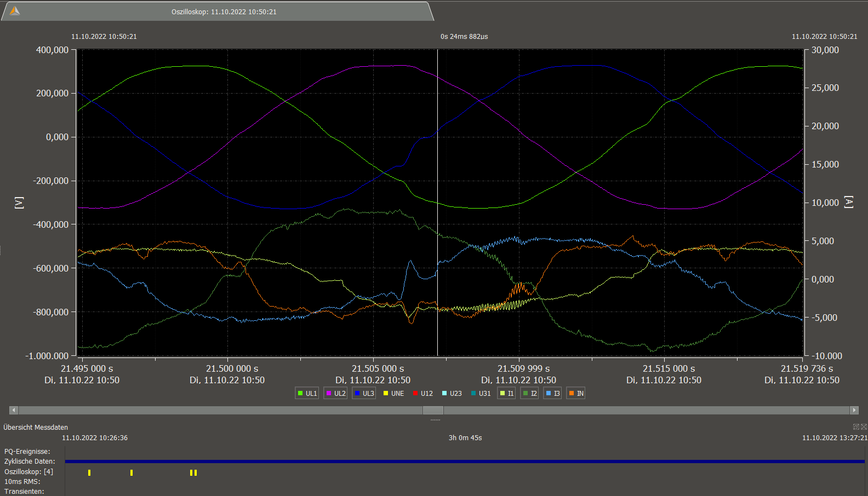Close the Übersicht Messdaten panel
This screenshot has height=496, width=868.
tap(864, 427)
